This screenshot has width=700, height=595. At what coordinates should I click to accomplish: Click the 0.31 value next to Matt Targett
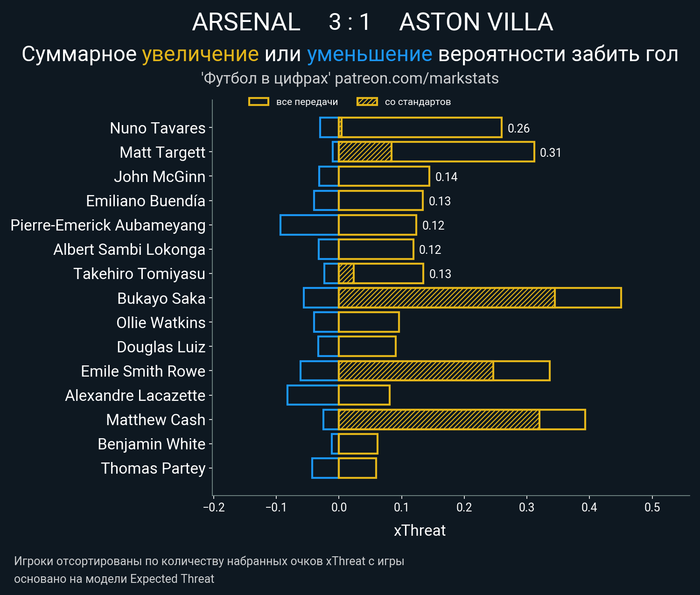550,153
